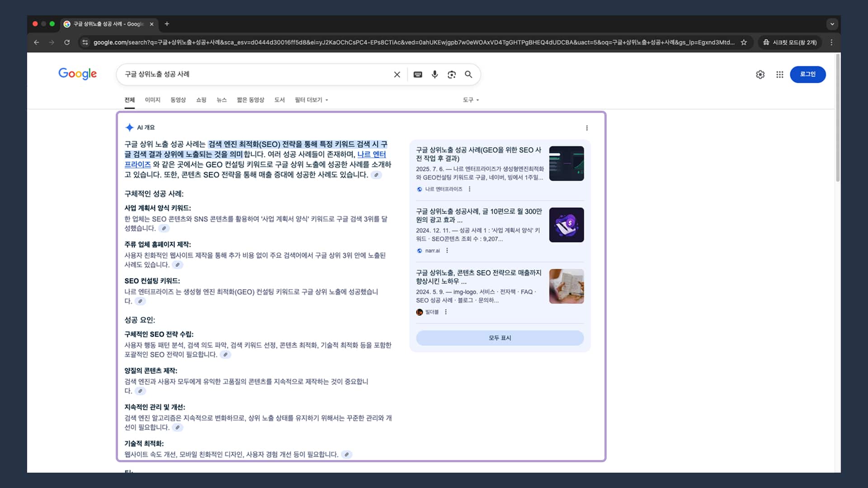Open quick settings via the gear icon
The image size is (868, 488).
click(760, 75)
